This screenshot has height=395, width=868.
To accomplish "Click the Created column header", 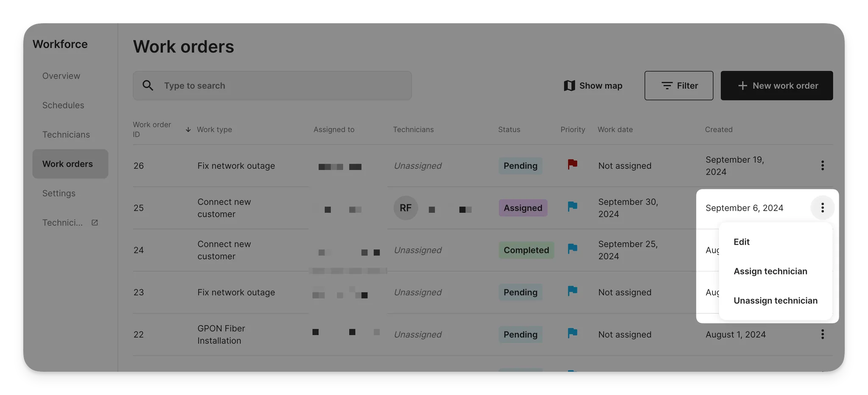I will 718,130.
